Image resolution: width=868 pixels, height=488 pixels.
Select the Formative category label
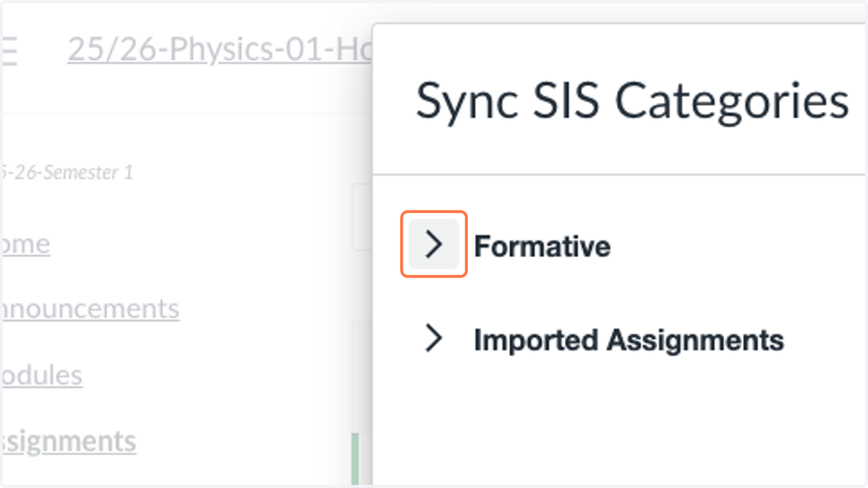point(542,246)
